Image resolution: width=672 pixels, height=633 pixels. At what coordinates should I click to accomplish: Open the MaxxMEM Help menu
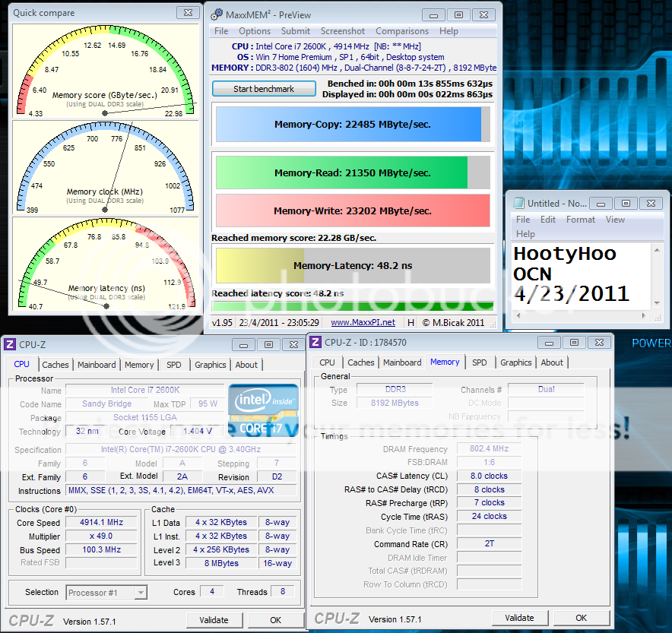click(x=449, y=31)
